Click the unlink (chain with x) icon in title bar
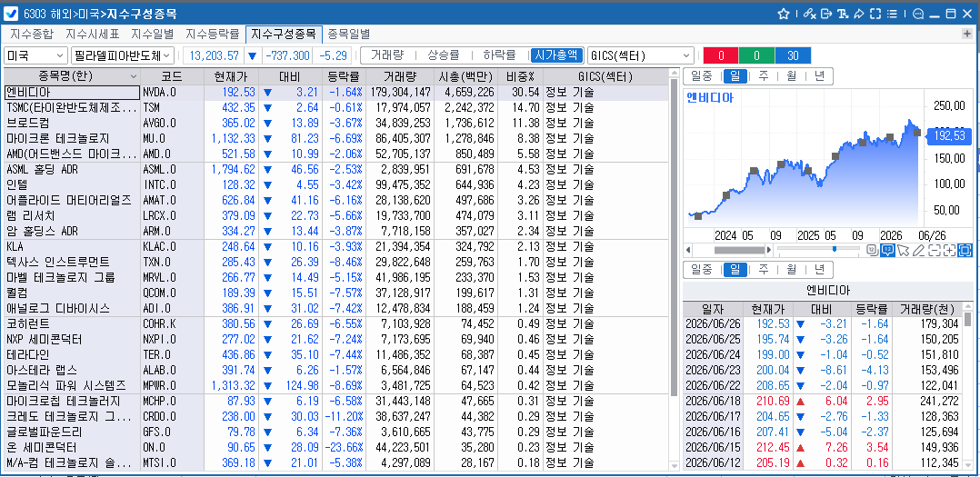The width and height of the screenshot is (980, 477). 810,14
